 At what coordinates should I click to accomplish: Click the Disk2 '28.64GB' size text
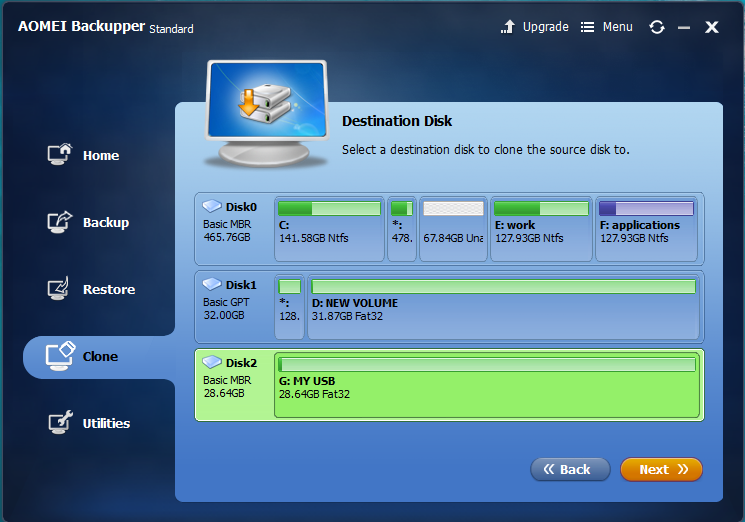(224, 393)
